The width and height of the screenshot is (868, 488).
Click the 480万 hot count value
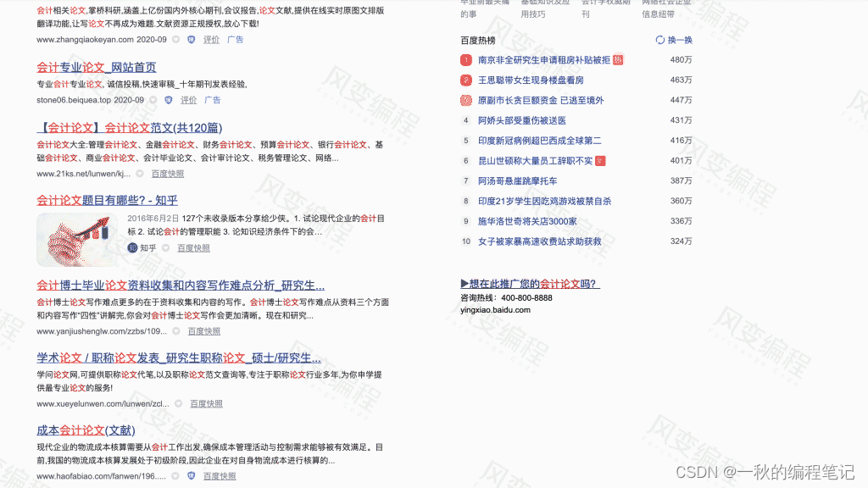681,60
